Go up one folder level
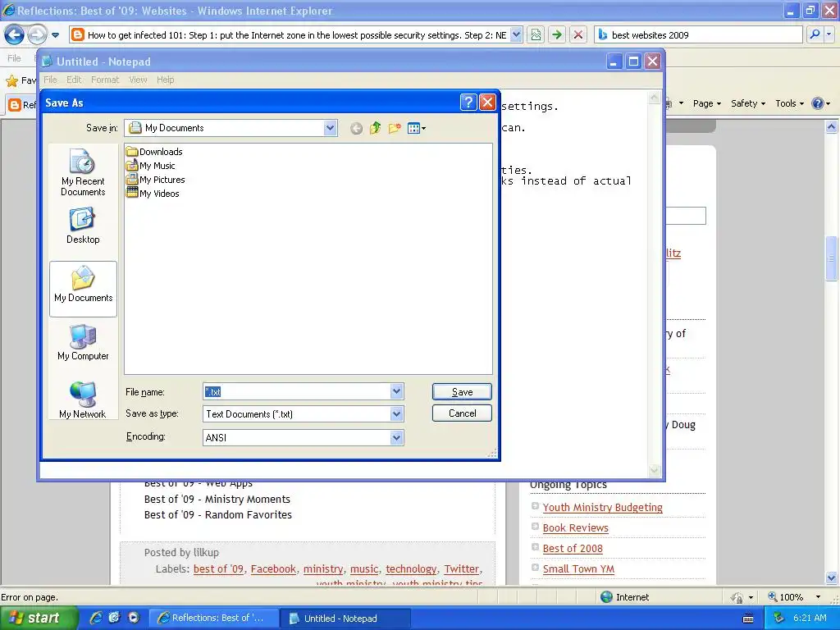Image resolution: width=840 pixels, height=630 pixels. 375,128
